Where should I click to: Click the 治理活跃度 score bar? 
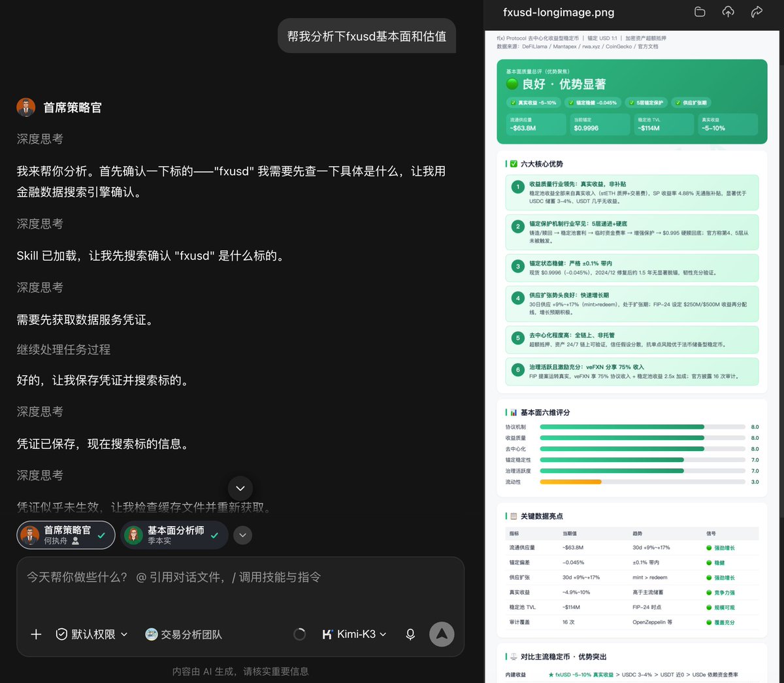[x=642, y=471]
